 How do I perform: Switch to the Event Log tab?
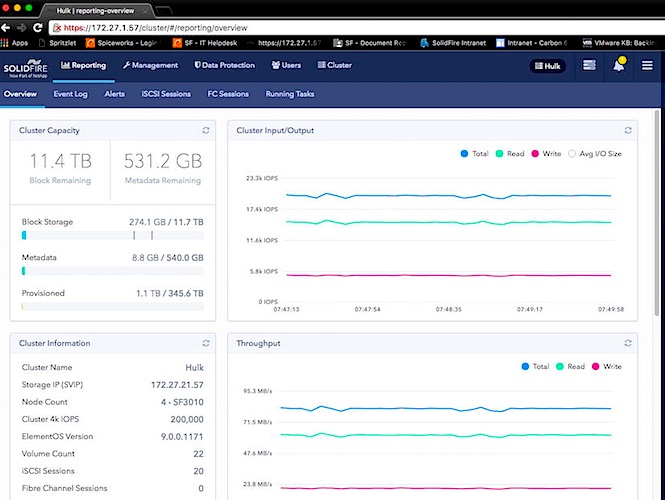pos(70,94)
